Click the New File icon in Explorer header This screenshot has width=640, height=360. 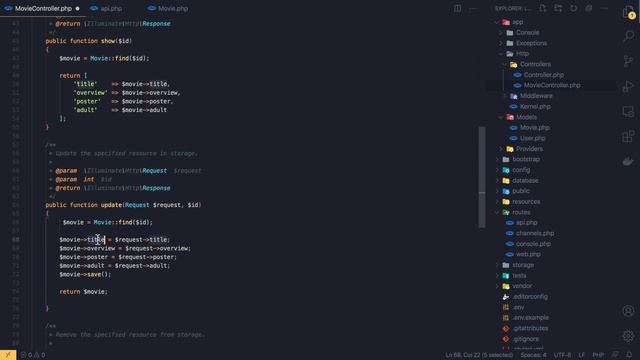[x=542, y=8]
